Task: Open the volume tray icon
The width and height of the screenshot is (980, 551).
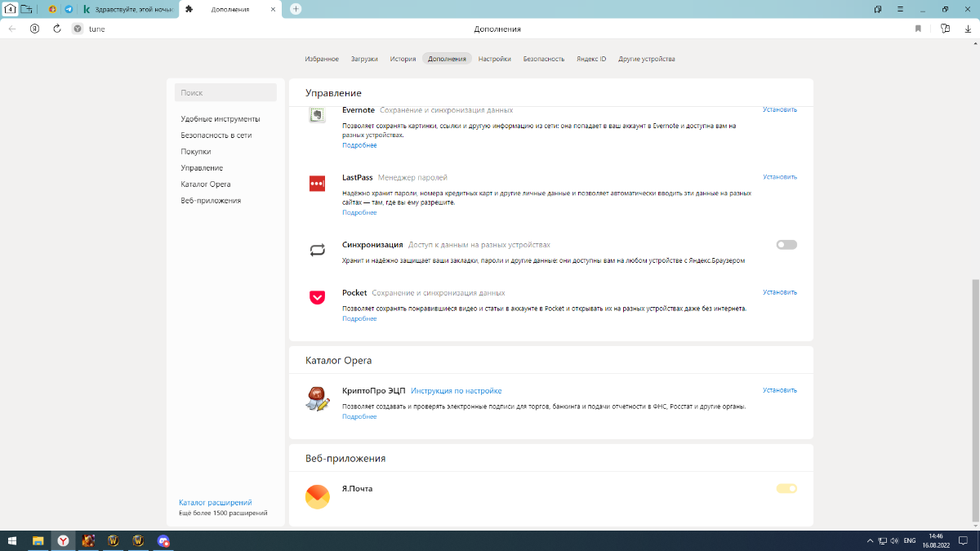Action: 895,540
